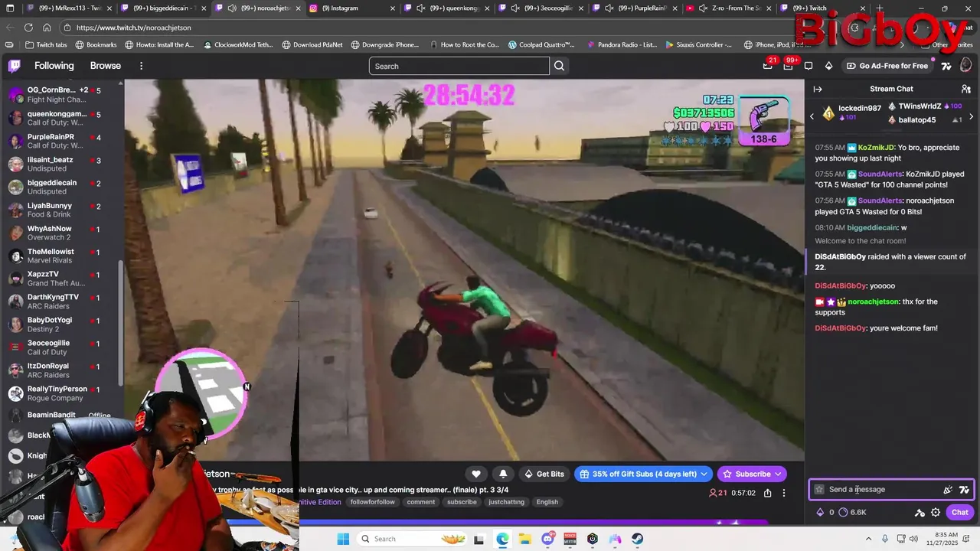Open notifications inbox with 99+ badge

tap(788, 66)
